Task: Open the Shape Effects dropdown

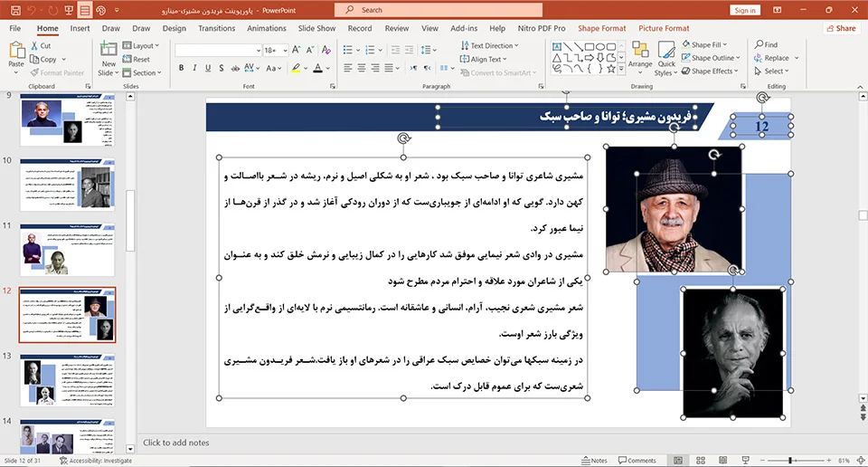Action: (711, 71)
